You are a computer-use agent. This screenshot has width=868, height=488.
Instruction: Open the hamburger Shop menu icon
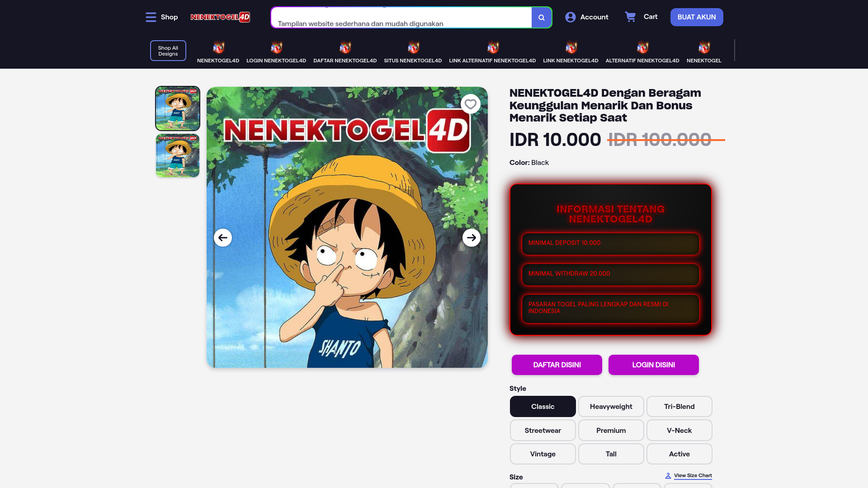click(151, 17)
